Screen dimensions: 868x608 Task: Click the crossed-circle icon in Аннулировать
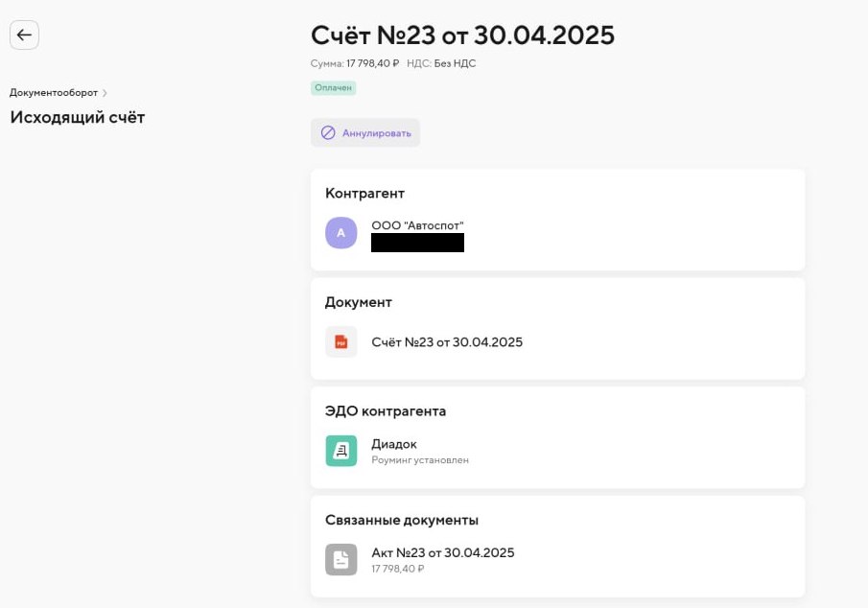click(x=328, y=133)
